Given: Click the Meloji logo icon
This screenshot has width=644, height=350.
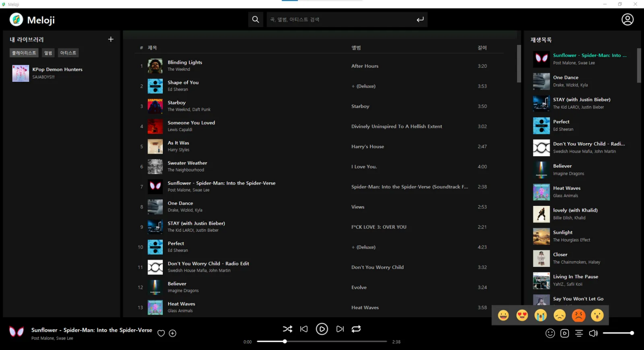Looking at the screenshot, I should click(16, 19).
